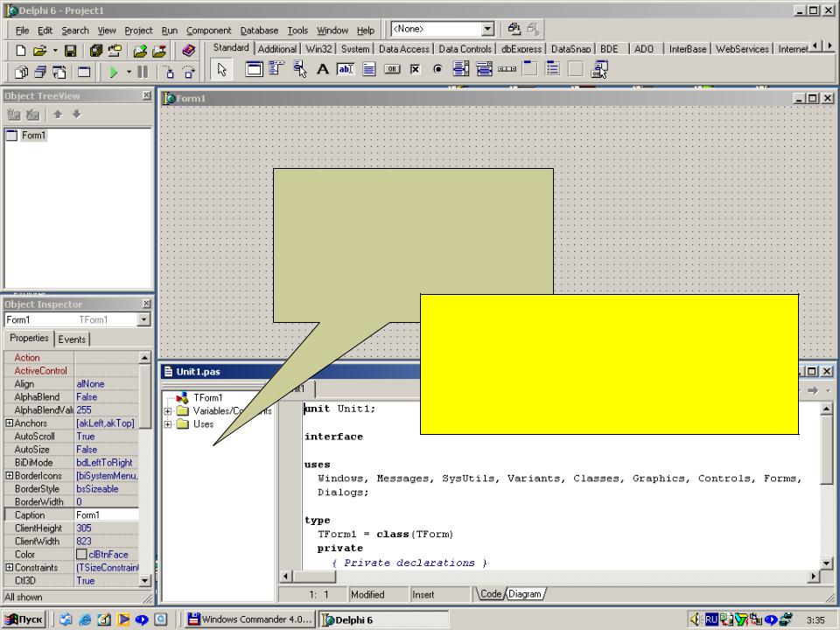The image size is (840, 630).
Task: Click the View Unit icon
Action: coord(21,71)
